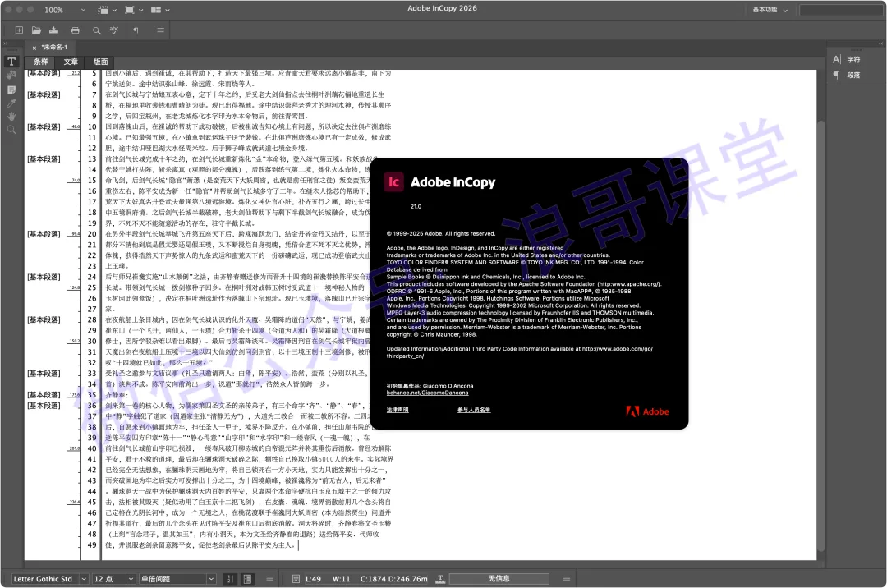Select the Hand tool
Viewport: 887px width, 588px height.
click(x=11, y=117)
